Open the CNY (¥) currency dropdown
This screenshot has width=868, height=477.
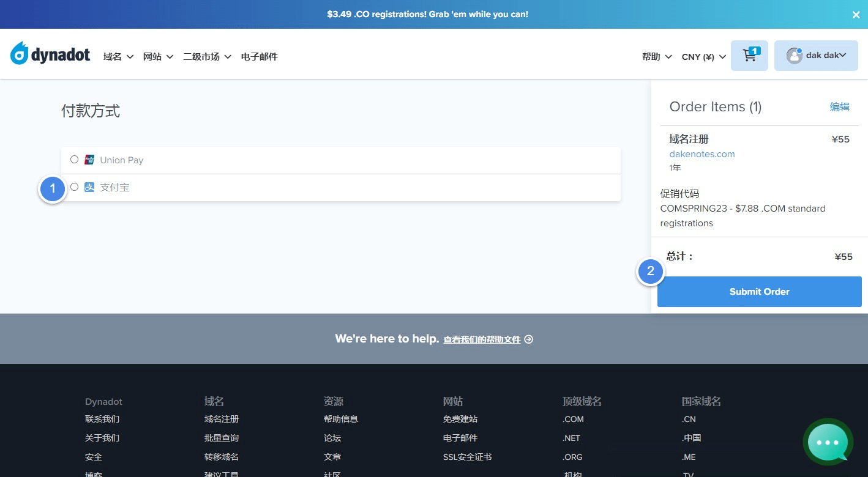(703, 56)
